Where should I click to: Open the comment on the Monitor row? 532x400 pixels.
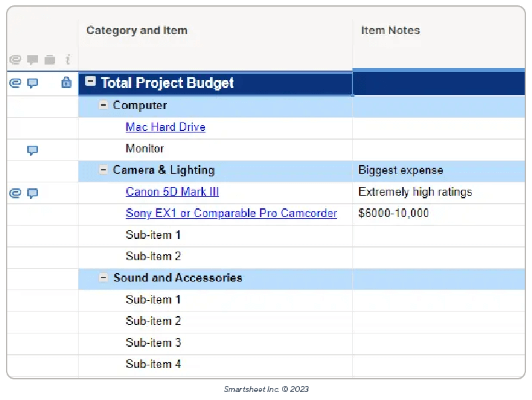click(x=31, y=150)
